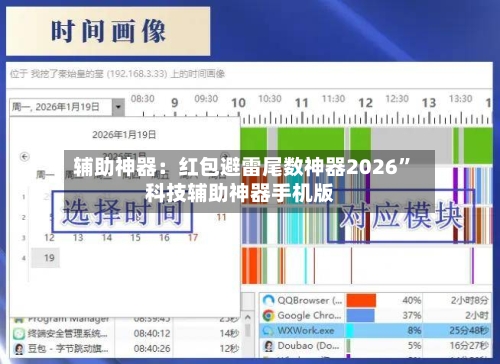The height and width of the screenshot is (364, 500).
Task: Click the WXWork.exe app icon
Action: (x=268, y=331)
